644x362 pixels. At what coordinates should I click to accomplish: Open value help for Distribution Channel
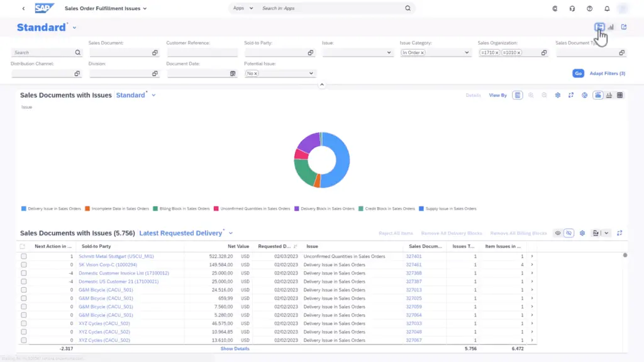77,74
